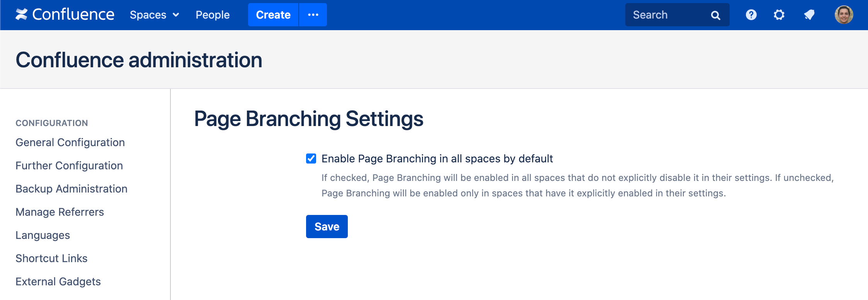
Task: Open General Configuration in sidebar
Action: point(70,142)
